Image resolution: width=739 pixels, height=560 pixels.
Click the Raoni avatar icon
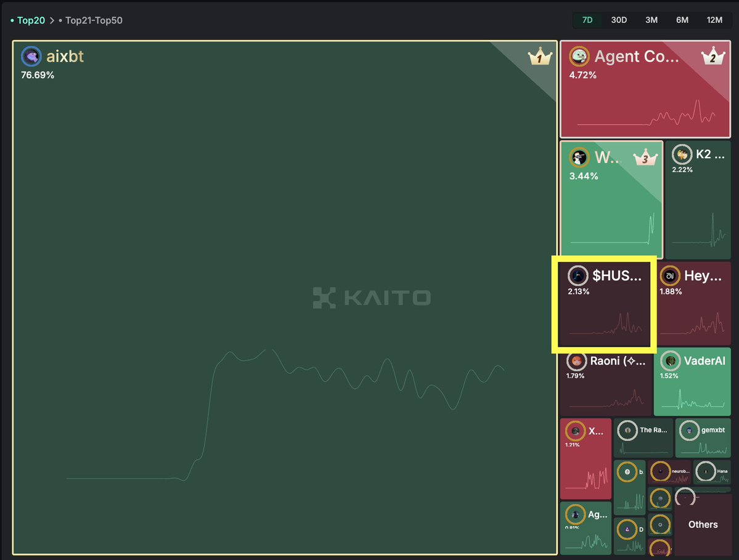tap(576, 361)
